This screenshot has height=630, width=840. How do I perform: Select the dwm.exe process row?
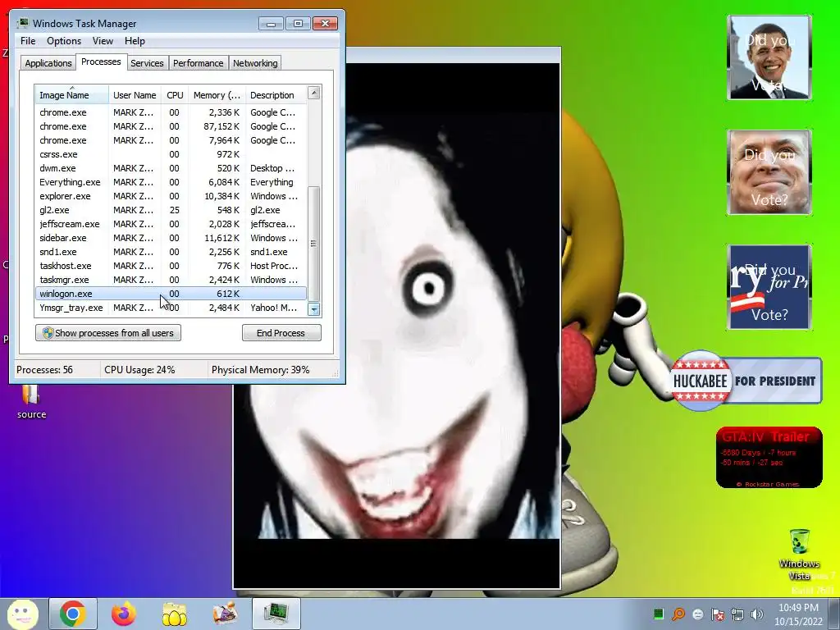tap(171, 168)
